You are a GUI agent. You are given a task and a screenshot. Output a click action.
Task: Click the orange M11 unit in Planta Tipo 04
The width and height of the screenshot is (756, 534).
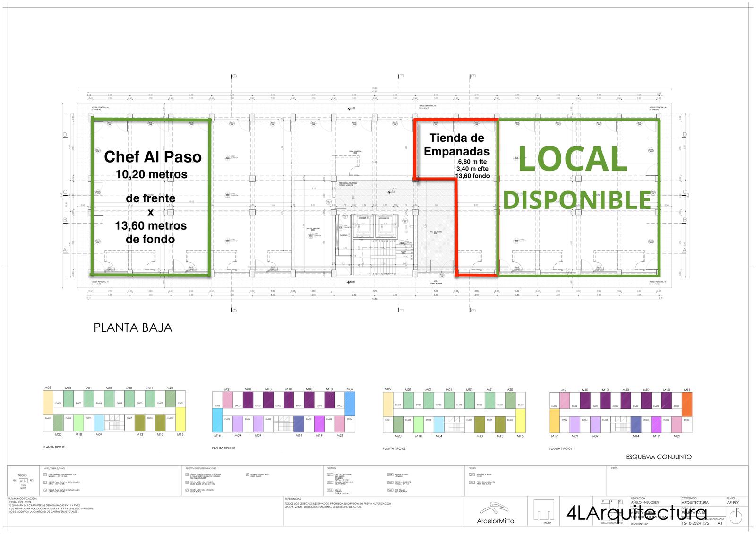click(x=687, y=404)
